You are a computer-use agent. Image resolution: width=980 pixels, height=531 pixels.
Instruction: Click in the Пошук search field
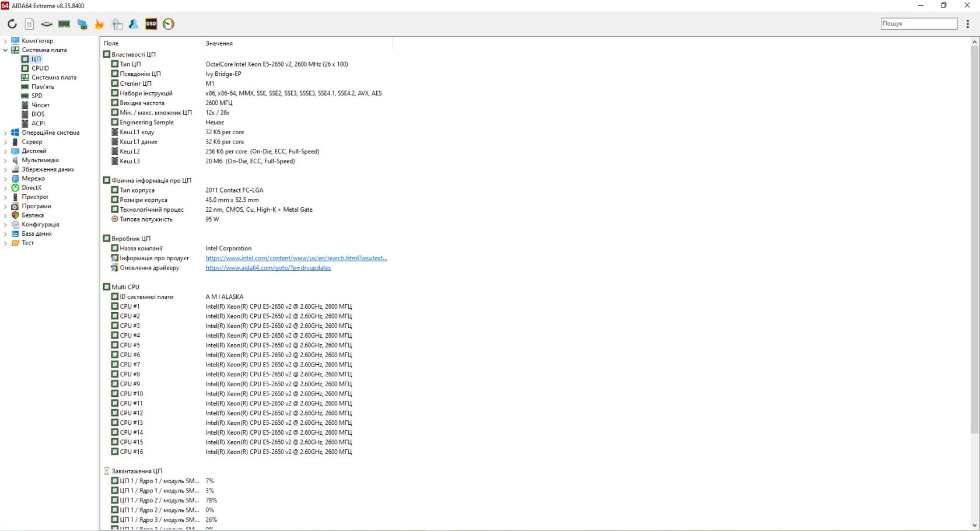919,24
